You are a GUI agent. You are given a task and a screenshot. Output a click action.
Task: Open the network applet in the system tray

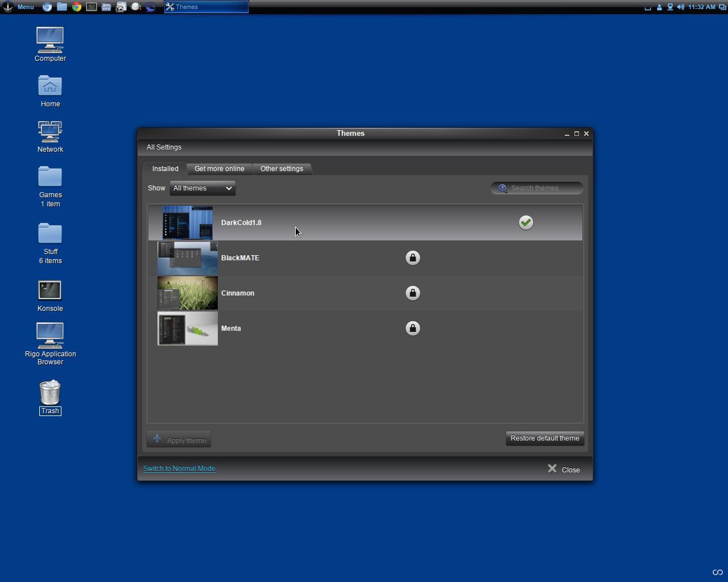tap(670, 7)
